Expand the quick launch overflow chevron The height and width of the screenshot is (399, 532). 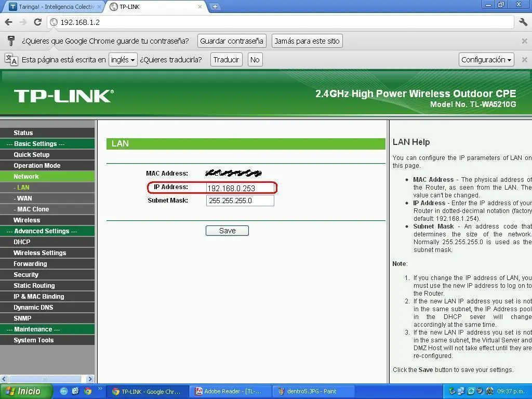[100, 389]
